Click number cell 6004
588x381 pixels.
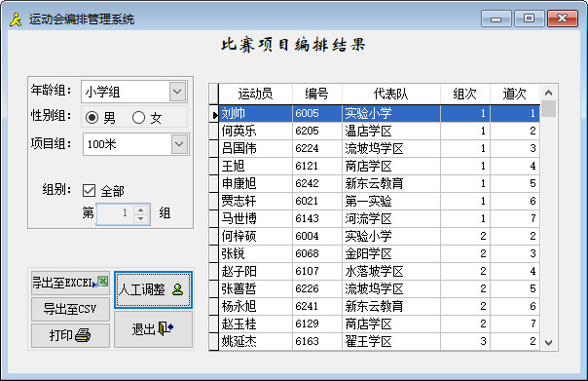pyautogui.click(x=316, y=236)
